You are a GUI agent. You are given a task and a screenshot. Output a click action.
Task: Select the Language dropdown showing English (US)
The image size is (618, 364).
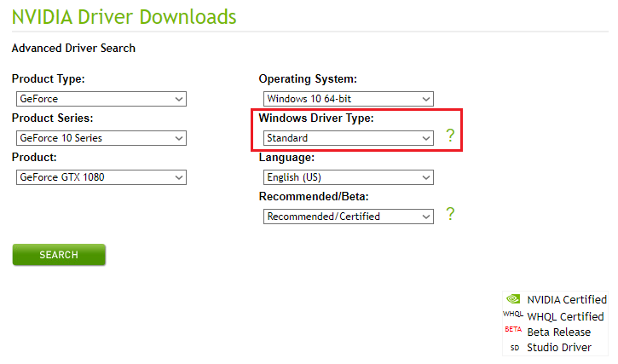tap(348, 177)
